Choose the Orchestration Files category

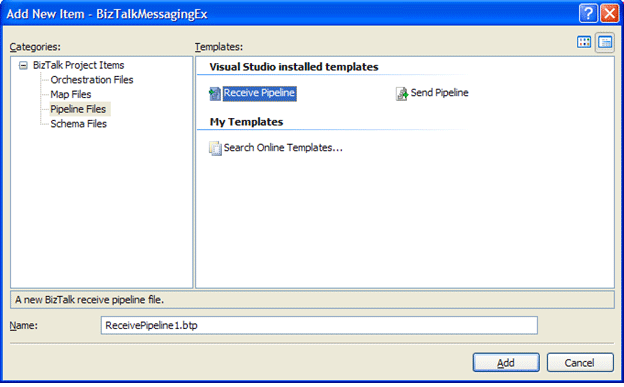tap(92, 80)
